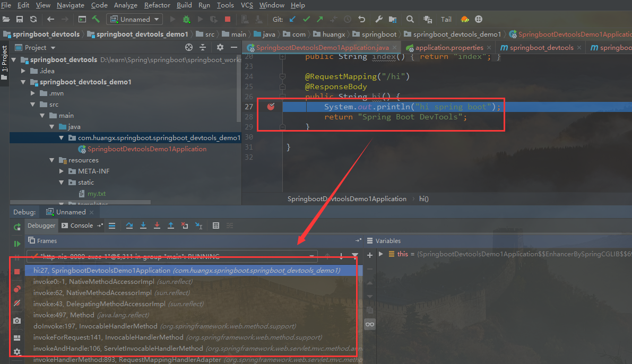632x364 pixels.
Task: Start debugging with the green bug icon
Action: [x=186, y=19]
